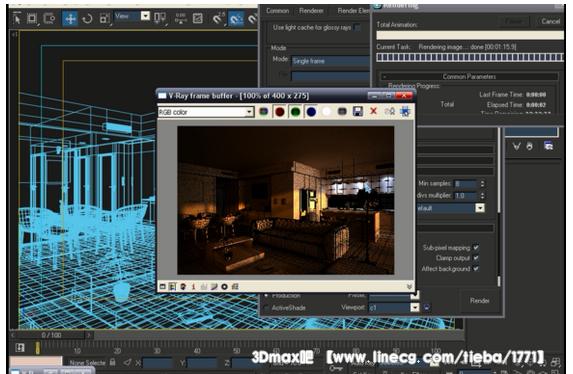The width and height of the screenshot is (573, 374).
Task: Click the time slider 0 / 100 handle
Action: 51,335
